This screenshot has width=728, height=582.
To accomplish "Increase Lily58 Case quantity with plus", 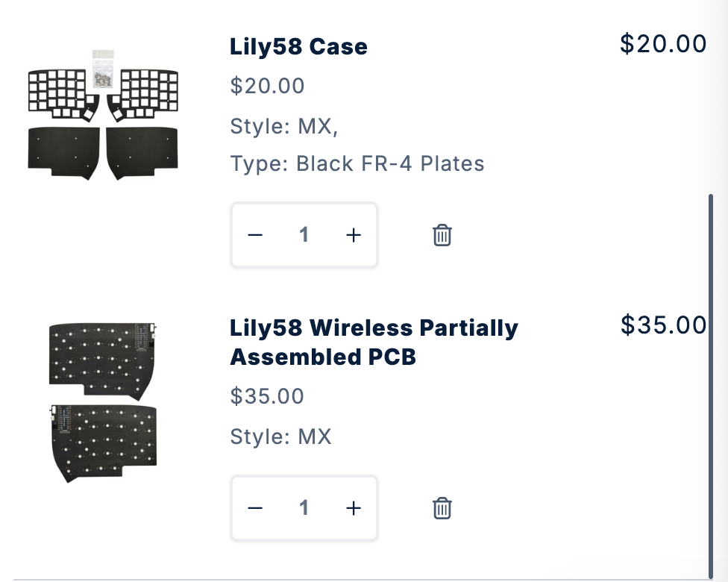I will 354,235.
